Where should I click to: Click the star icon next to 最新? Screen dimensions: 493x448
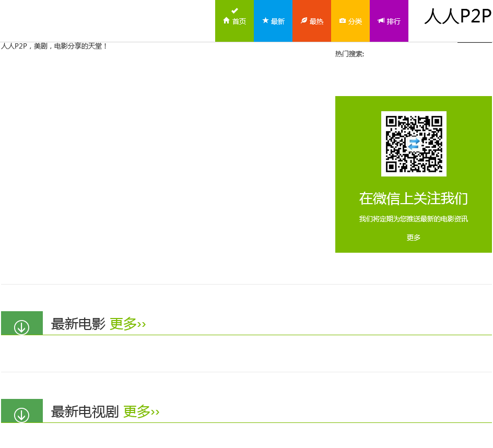tap(265, 21)
